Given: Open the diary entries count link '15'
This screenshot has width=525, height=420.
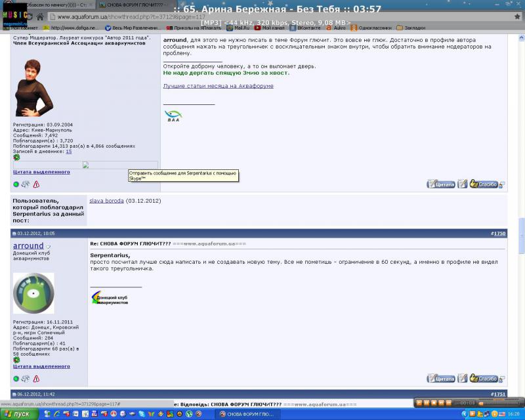Looking at the screenshot, I should pos(69,151).
